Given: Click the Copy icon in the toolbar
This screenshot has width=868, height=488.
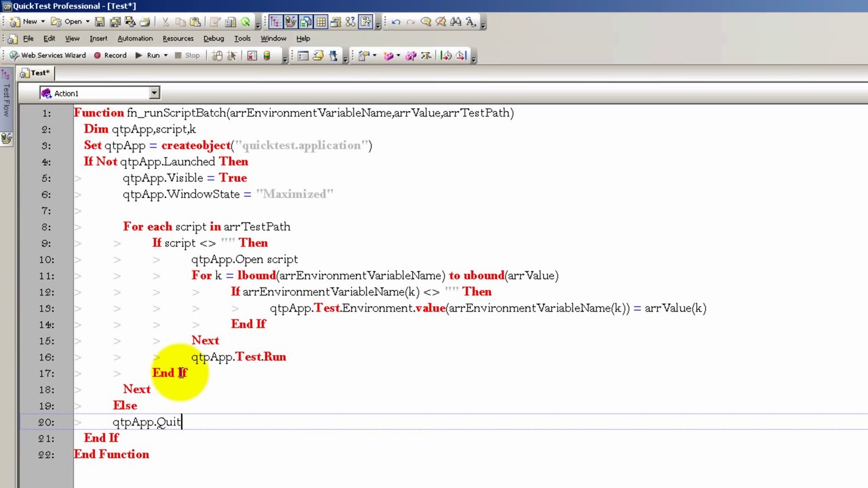Looking at the screenshot, I should pos(181,22).
